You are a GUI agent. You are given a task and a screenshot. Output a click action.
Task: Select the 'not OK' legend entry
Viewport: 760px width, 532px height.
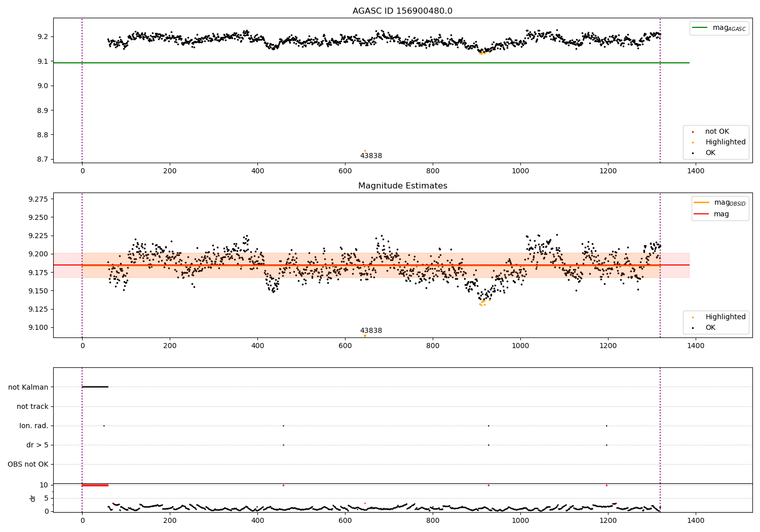point(717,132)
